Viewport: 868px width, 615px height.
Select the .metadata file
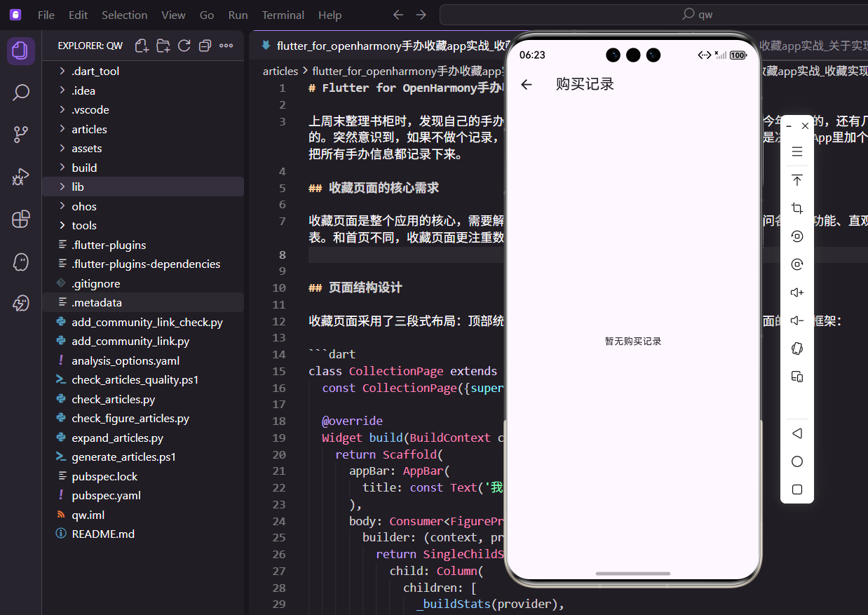(x=143, y=303)
